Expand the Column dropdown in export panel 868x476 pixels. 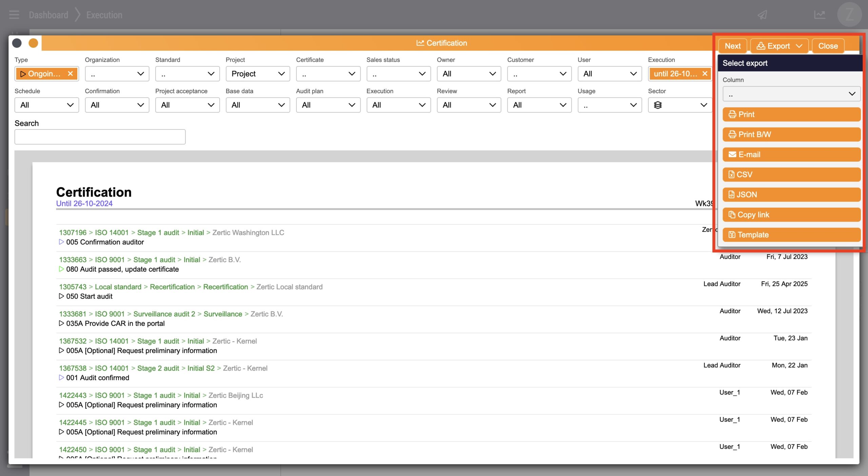[791, 94]
